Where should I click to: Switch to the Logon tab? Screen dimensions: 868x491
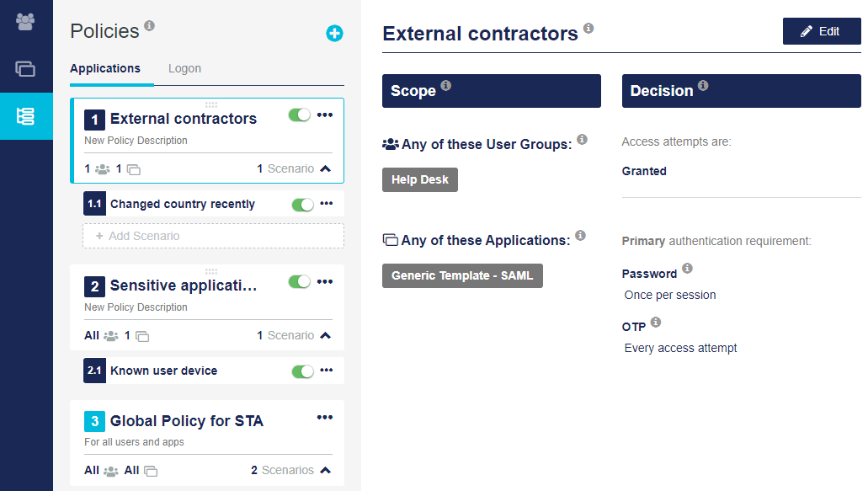184,68
